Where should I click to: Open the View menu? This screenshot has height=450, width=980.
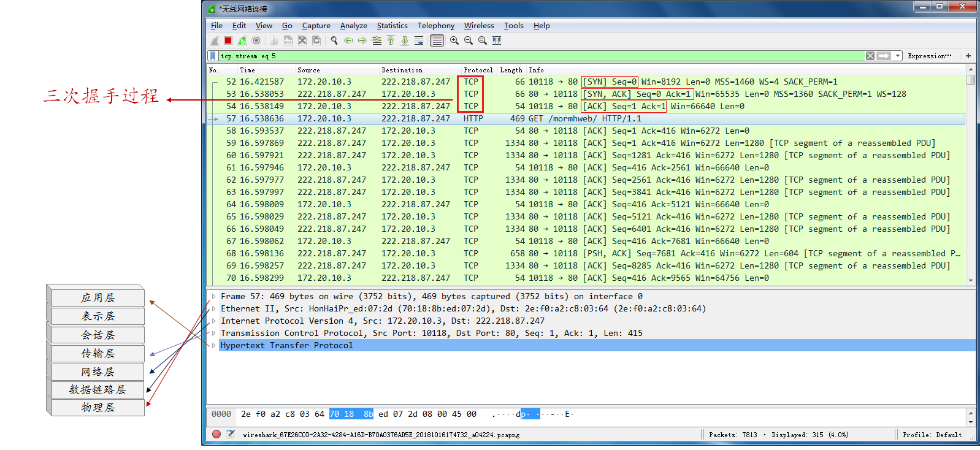[x=264, y=26]
